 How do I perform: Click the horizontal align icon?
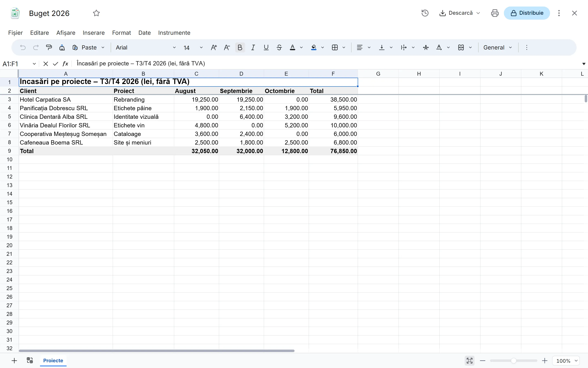pyautogui.click(x=360, y=47)
